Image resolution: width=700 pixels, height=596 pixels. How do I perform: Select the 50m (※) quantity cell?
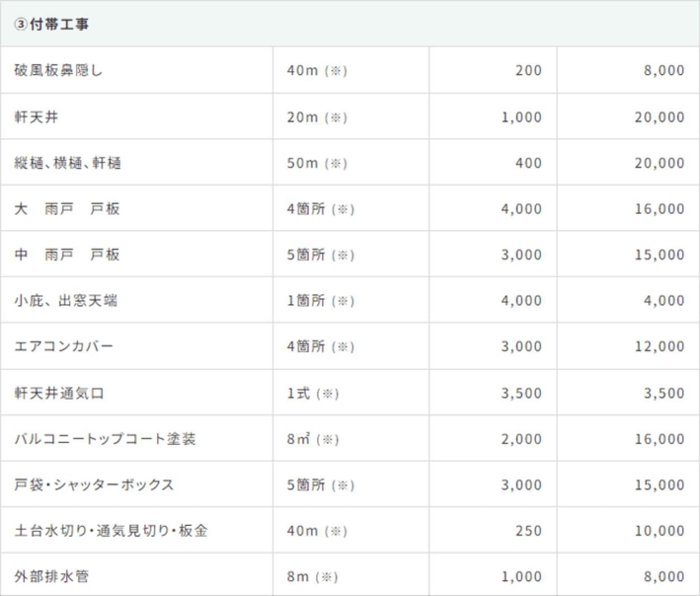coord(317,163)
